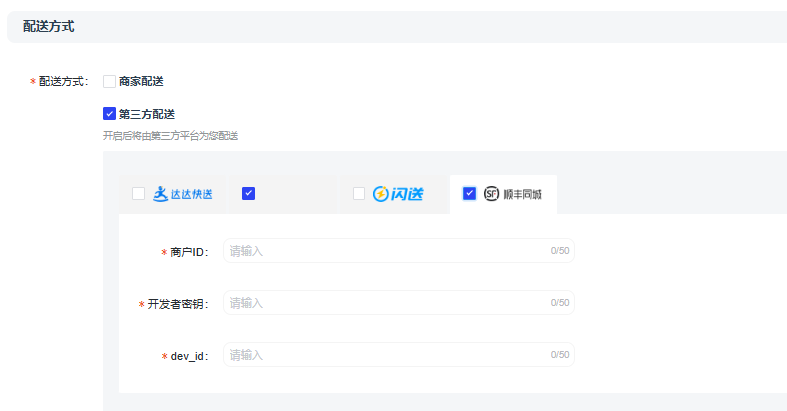The image size is (787, 411).
Task: Enable the 商家配送 checkbox
Action: click(110, 81)
